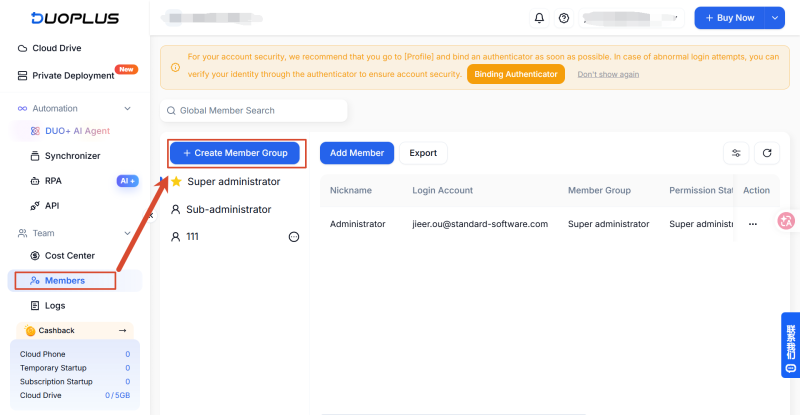Click jieer.ou@standard-software.com email

480,224
